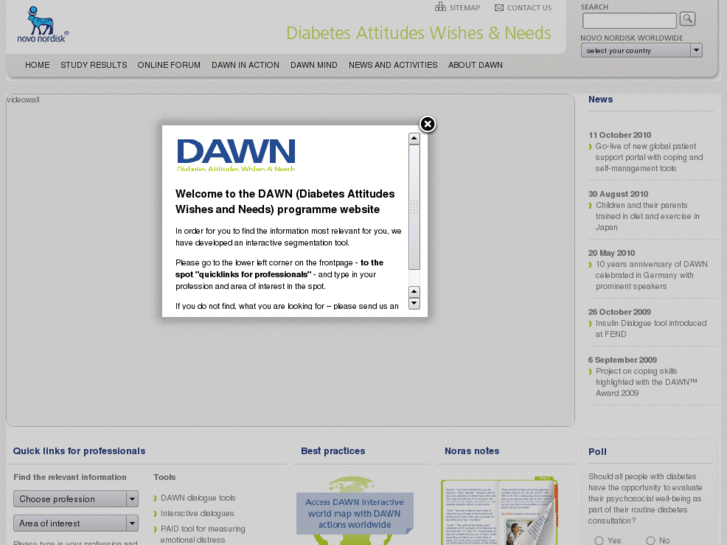
Task: Select the No poll option
Action: tap(650, 540)
